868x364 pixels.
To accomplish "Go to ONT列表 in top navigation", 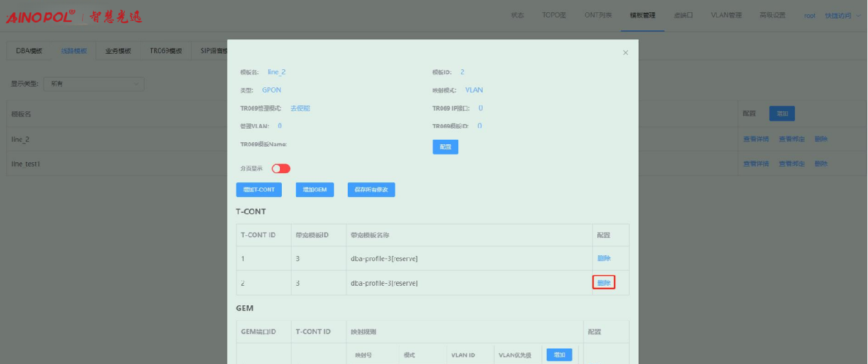I will 598,16.
